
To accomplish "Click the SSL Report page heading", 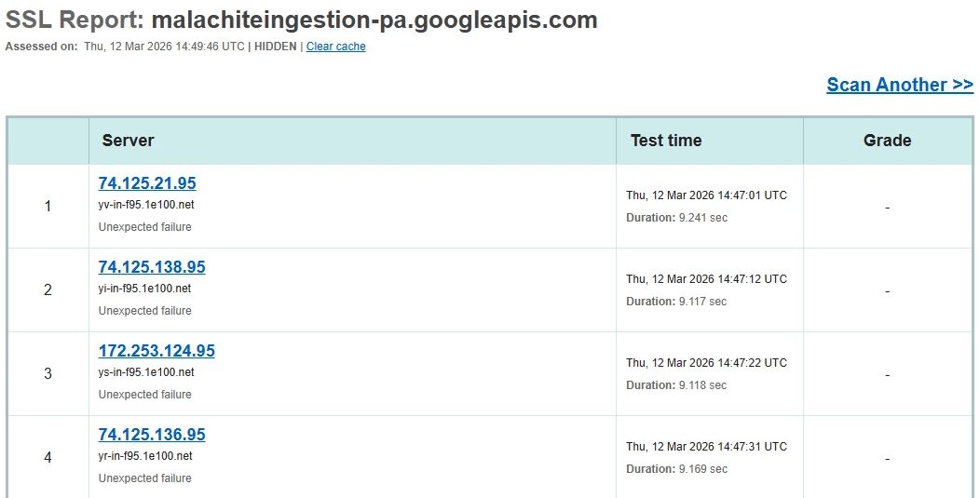I will [x=301, y=20].
